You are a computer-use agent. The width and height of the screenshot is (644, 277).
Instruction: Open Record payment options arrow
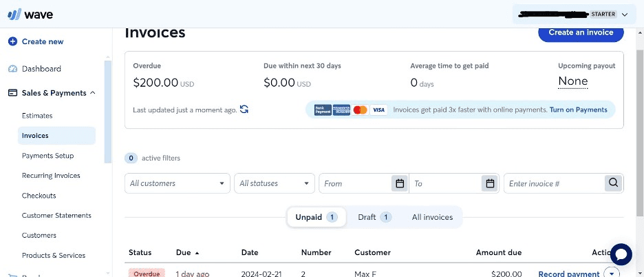click(x=611, y=273)
